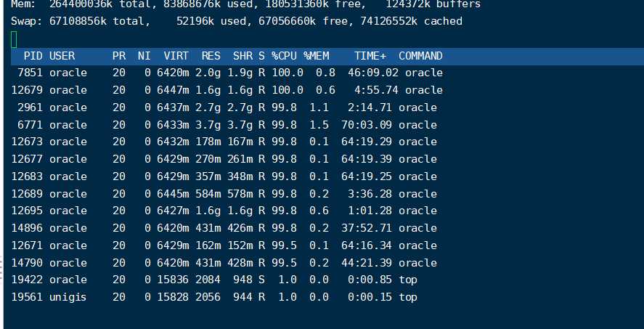Screen dimensions: 644x329
Task: Click the green terminal cursor box
Action: pyautogui.click(x=14, y=39)
